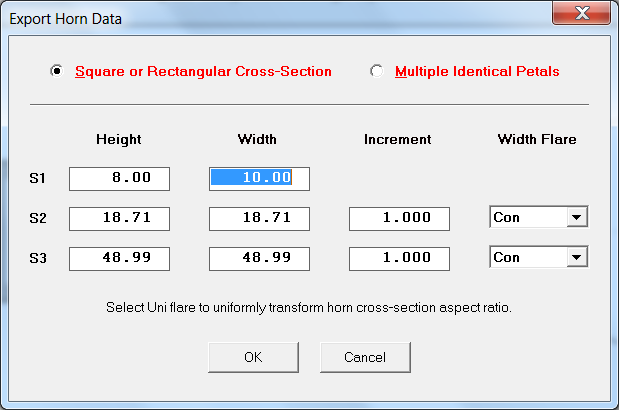The width and height of the screenshot is (619, 410).
Task: Click the S2 Height field showing 18.71
Action: coord(119,219)
